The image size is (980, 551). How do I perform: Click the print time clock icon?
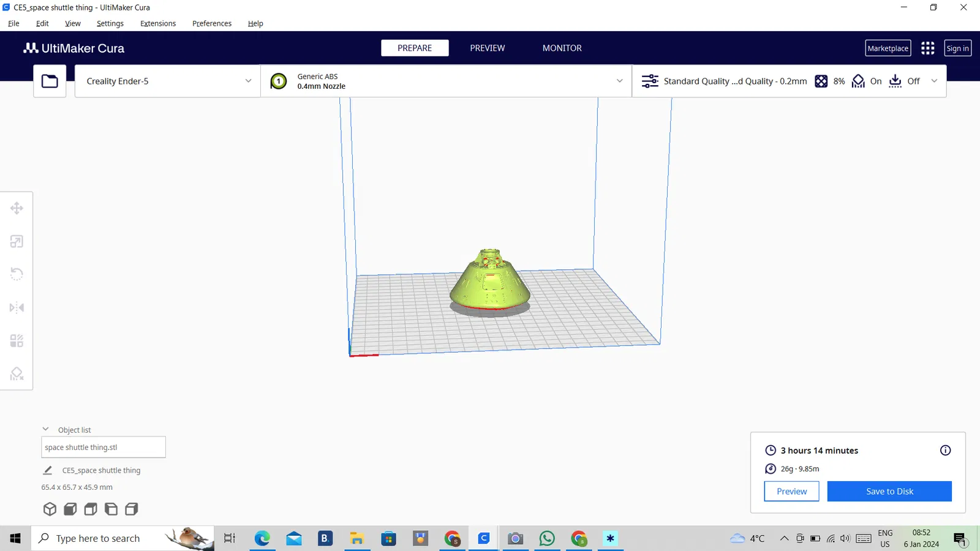(x=771, y=451)
